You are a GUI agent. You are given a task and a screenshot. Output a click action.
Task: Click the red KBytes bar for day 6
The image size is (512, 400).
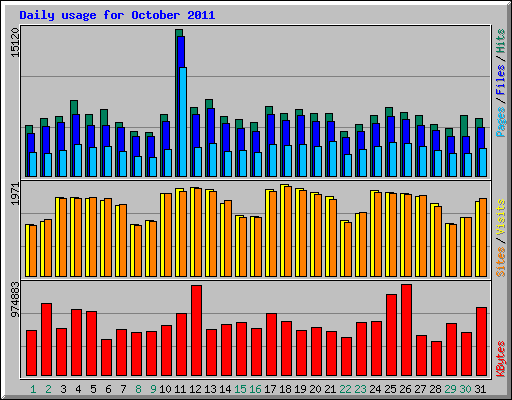(x=107, y=358)
